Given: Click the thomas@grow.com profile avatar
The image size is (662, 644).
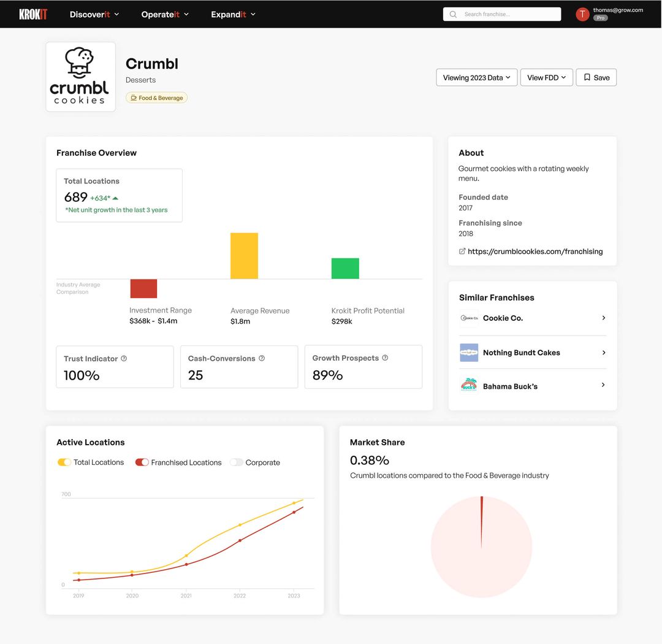Looking at the screenshot, I should pos(582,13).
